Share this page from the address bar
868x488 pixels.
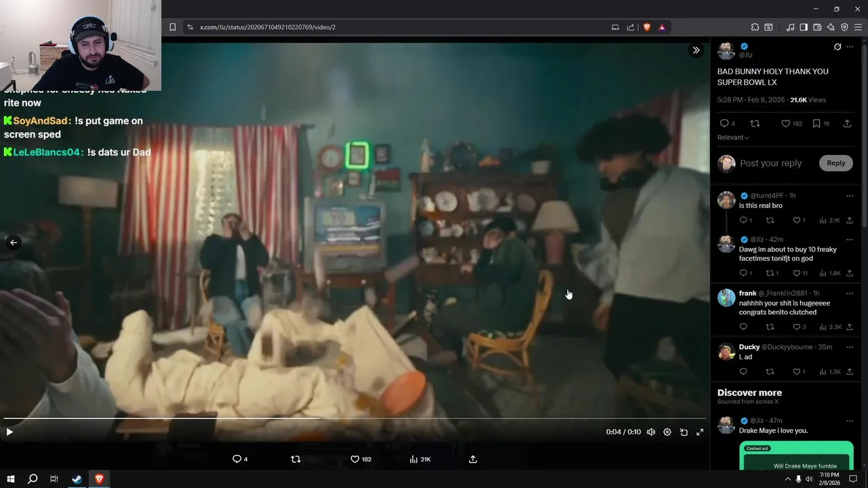coord(631,27)
